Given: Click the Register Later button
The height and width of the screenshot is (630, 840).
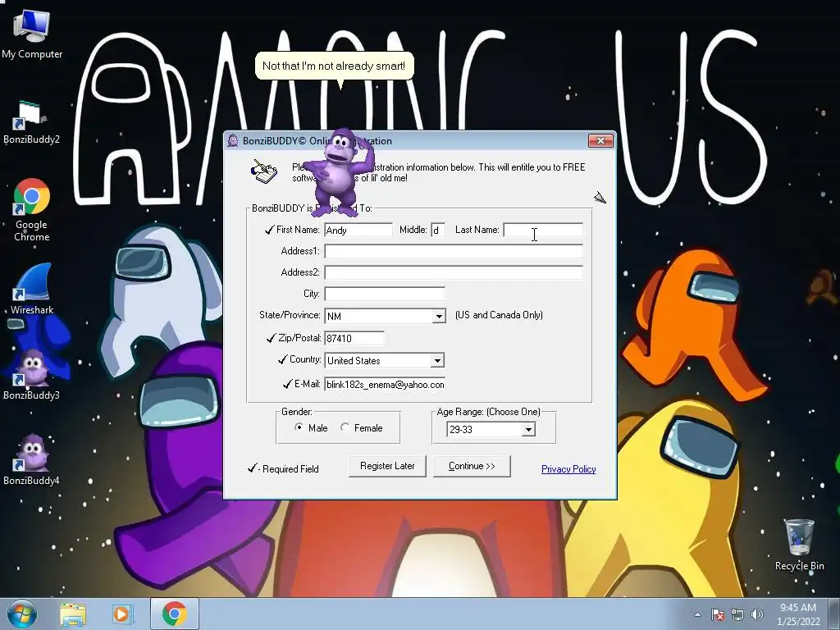Looking at the screenshot, I should [387, 466].
